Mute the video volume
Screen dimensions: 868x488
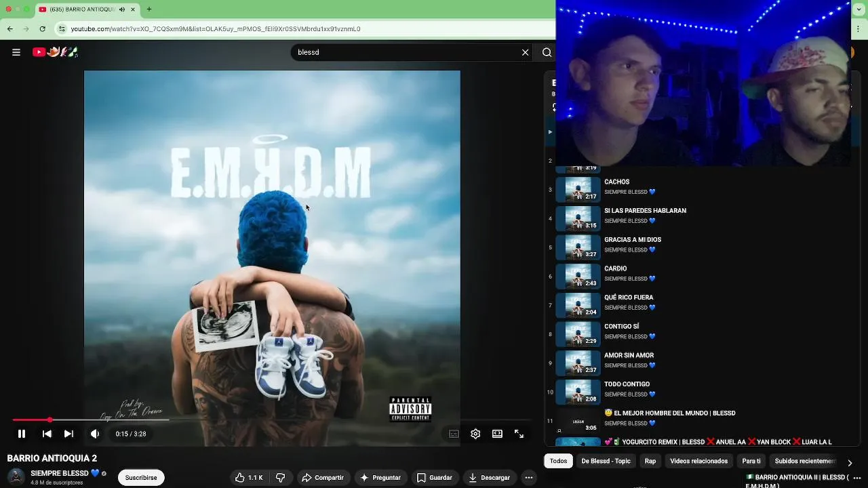point(95,434)
